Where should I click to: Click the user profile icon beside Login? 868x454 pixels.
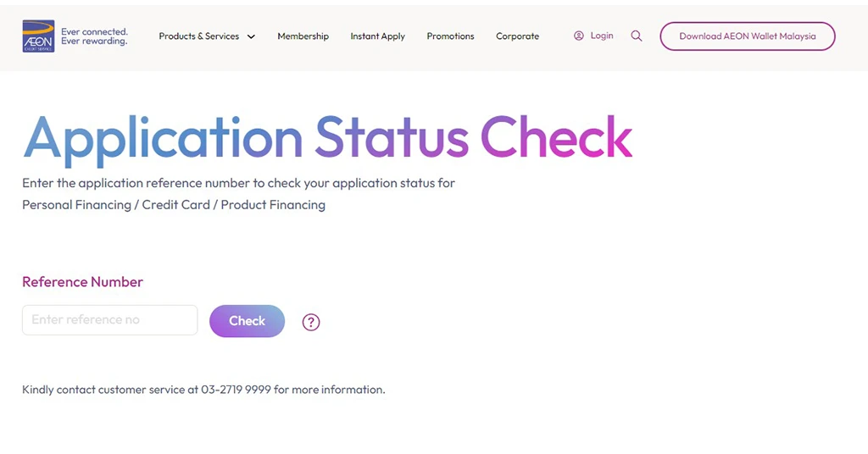click(x=578, y=36)
